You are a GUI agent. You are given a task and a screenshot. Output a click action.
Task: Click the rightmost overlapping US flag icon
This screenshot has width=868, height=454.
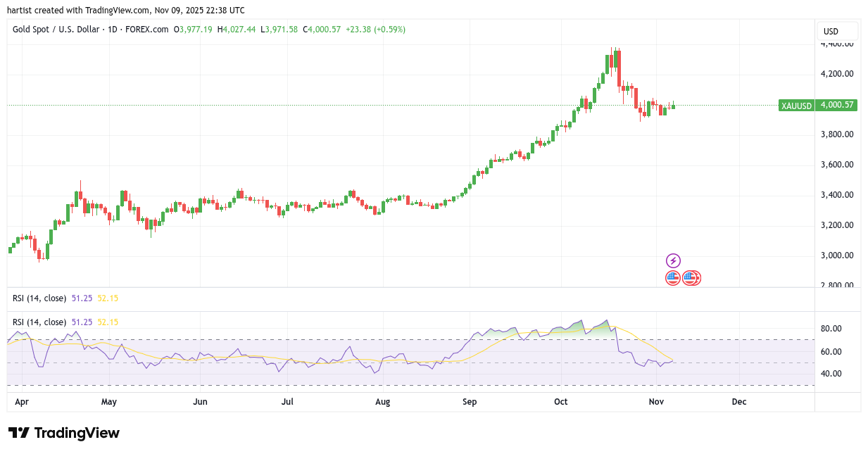[x=695, y=278]
